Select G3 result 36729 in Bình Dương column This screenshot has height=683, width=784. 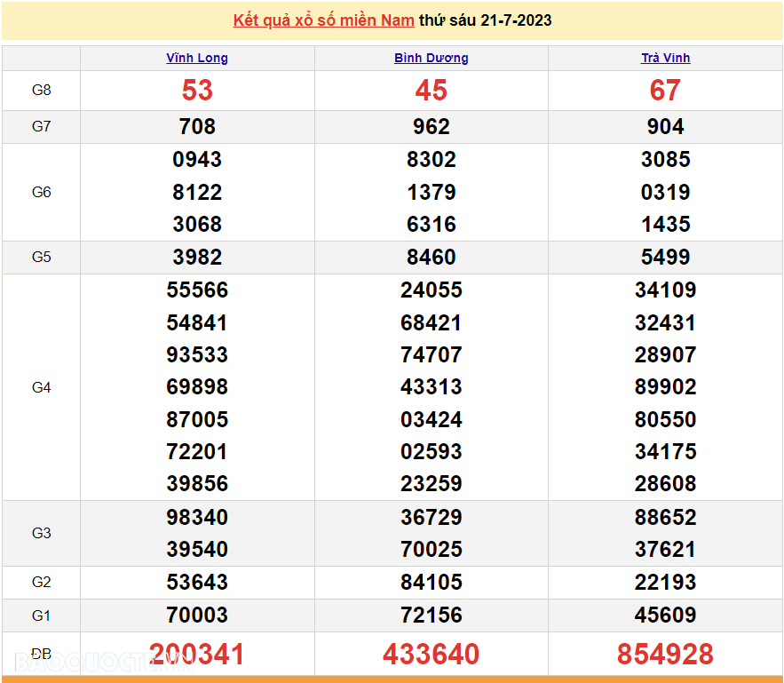coord(432,517)
